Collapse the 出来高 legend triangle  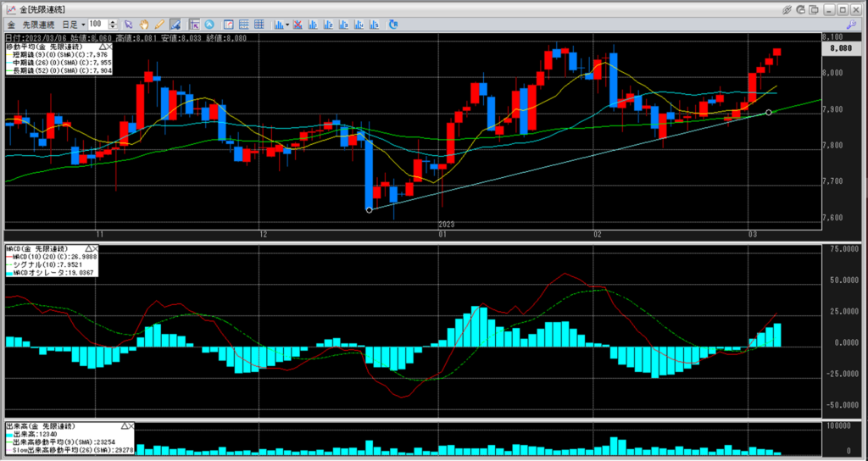point(125,425)
